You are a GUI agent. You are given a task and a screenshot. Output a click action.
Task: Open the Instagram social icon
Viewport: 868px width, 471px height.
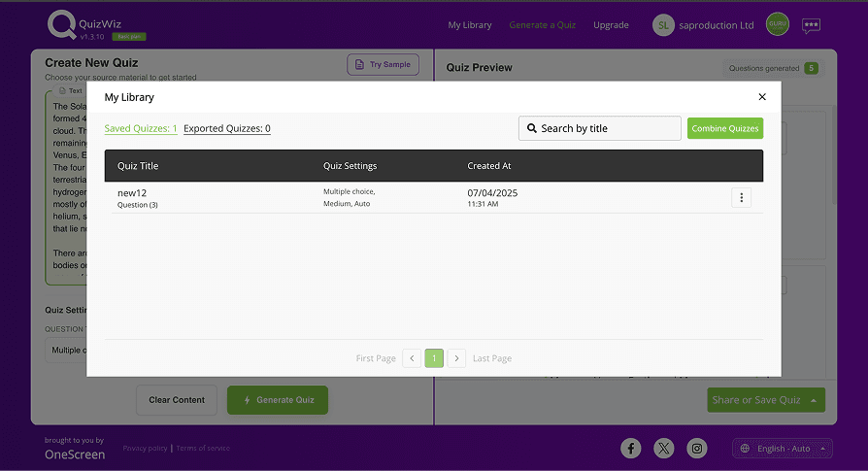pos(697,448)
